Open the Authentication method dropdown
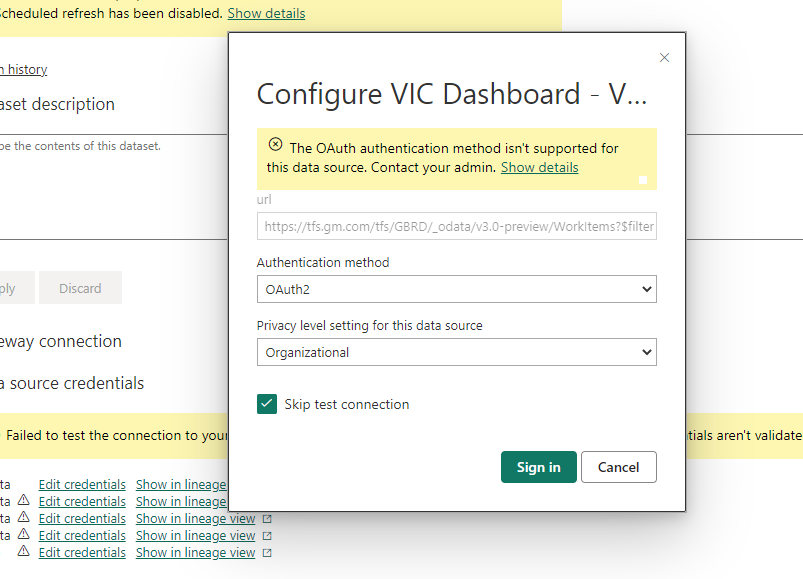Screen dimensions: 803x579 click(x=456, y=289)
